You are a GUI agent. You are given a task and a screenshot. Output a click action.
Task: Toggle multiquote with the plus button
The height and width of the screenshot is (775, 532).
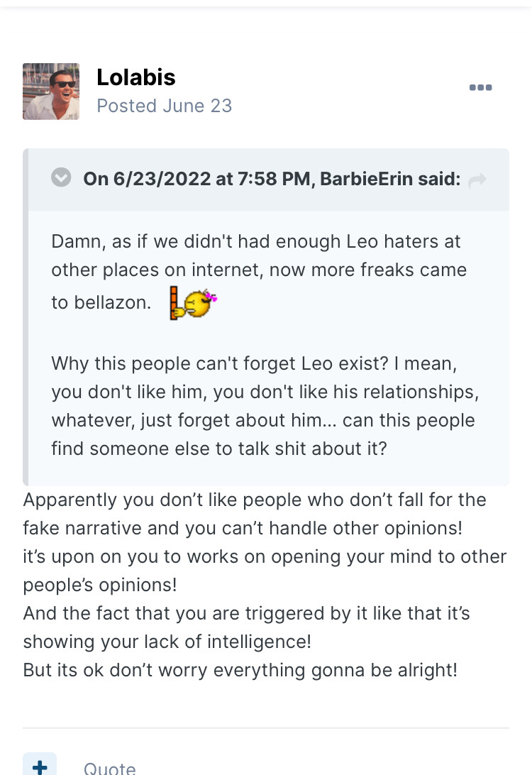click(x=40, y=766)
